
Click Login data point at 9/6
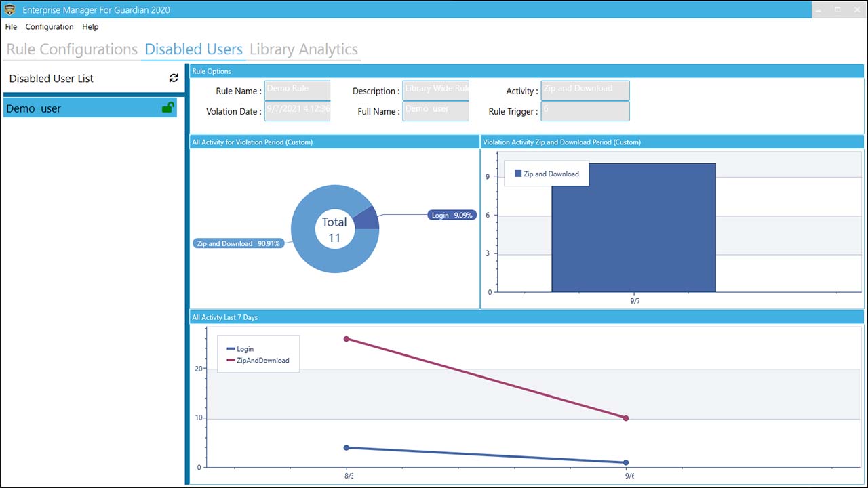click(626, 463)
